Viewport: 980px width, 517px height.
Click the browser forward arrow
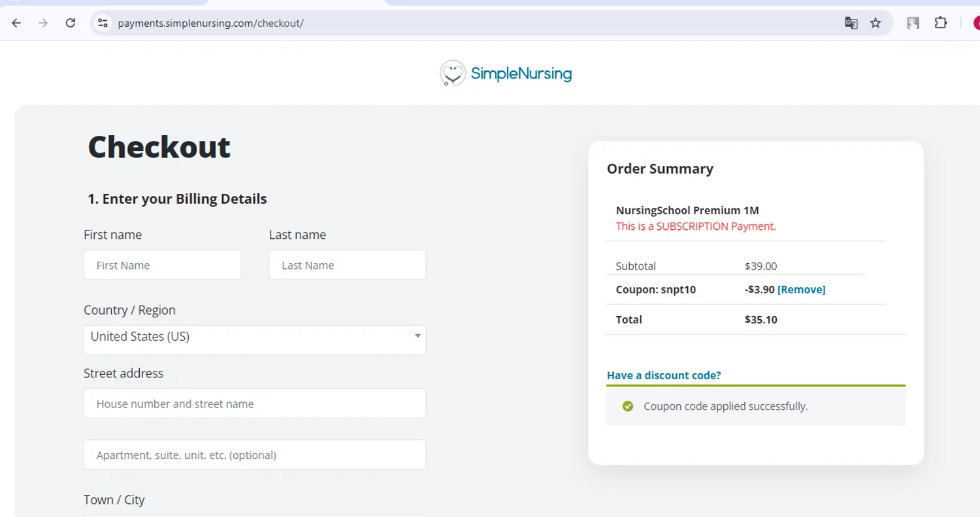click(x=43, y=23)
